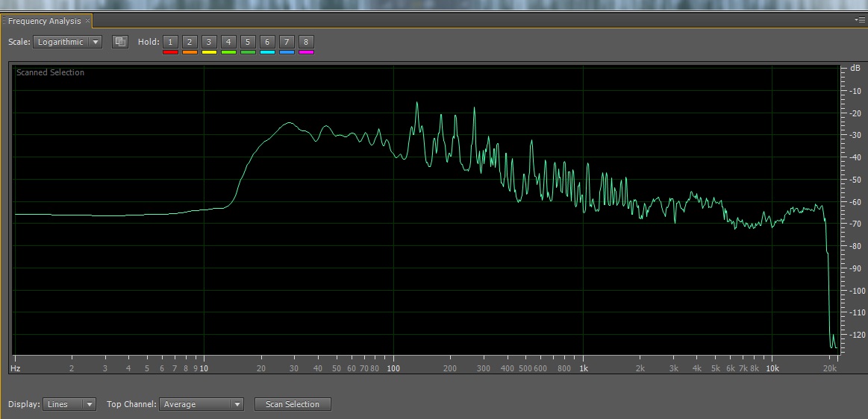Click the cyan Hold 6 color swatch
Image resolution: width=868 pixels, height=419 pixels.
pos(267,52)
